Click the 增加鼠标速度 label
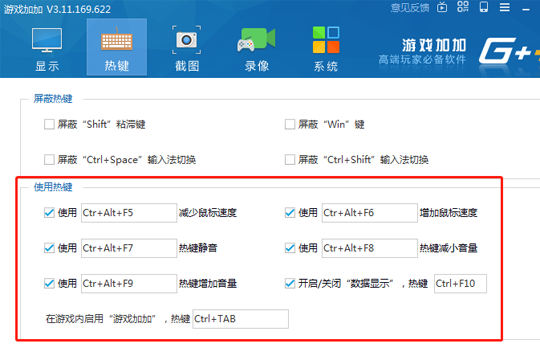The height and width of the screenshot is (360, 540). click(x=448, y=213)
